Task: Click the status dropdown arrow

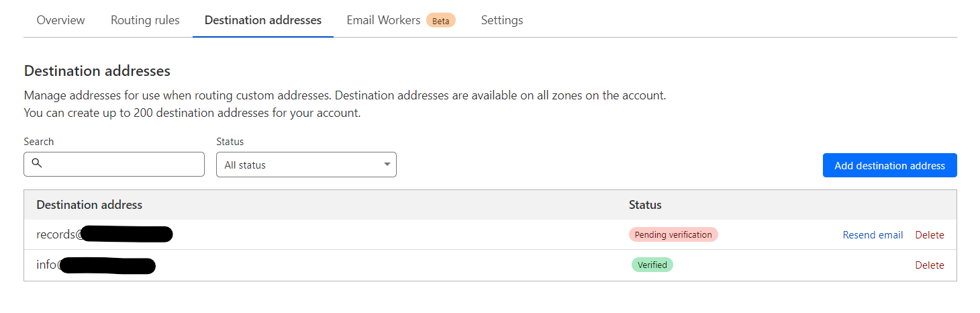Action: (387, 165)
